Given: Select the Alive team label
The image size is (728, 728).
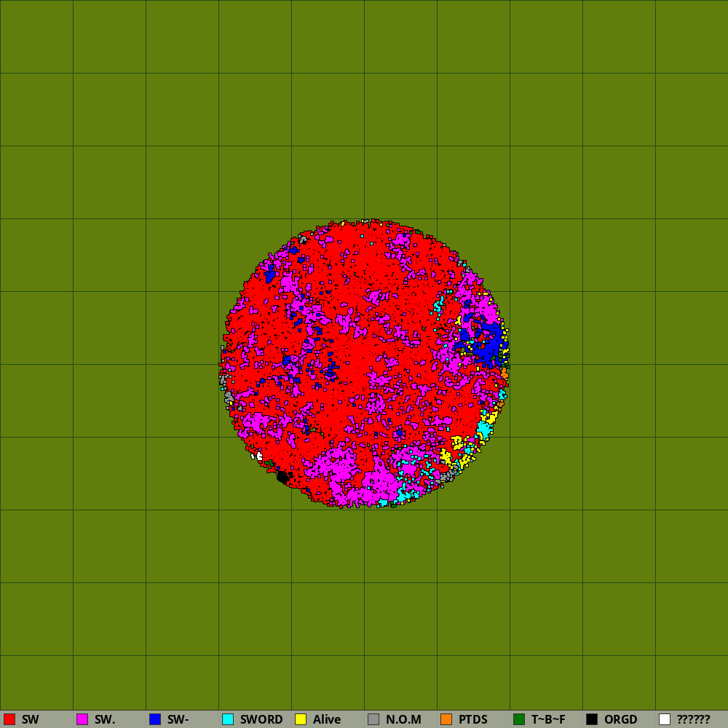Looking at the screenshot, I should [327, 719].
